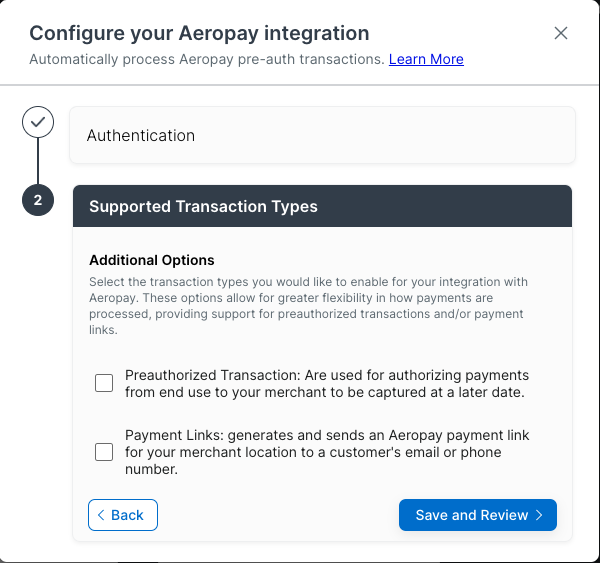Click the completed checkmark step icon

[x=38, y=122]
